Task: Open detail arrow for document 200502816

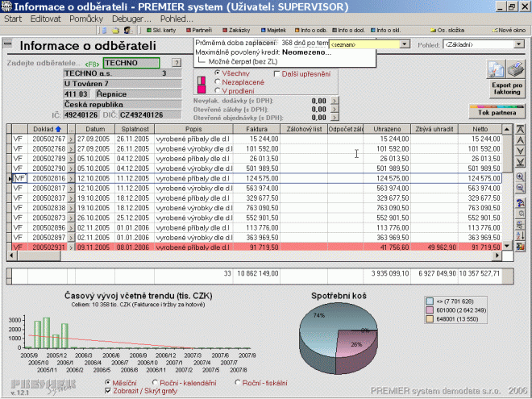Action: (71, 178)
